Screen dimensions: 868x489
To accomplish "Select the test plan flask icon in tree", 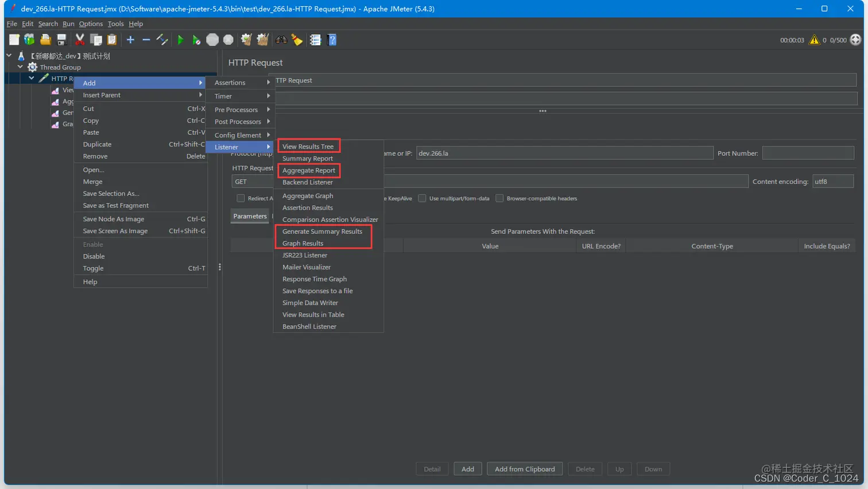I will click(21, 56).
